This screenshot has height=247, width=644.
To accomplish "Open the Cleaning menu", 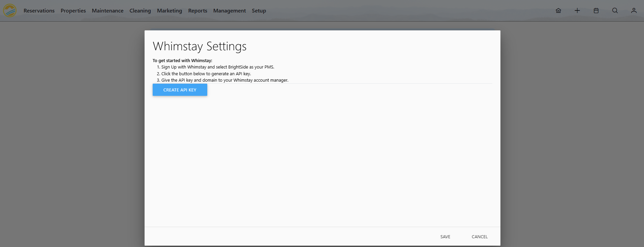I will pyautogui.click(x=140, y=11).
